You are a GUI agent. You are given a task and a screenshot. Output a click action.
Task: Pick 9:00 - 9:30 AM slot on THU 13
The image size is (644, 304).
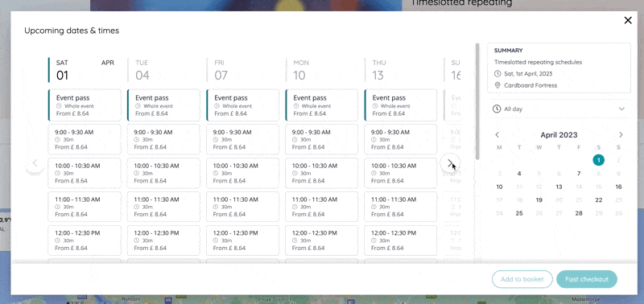[400, 139]
